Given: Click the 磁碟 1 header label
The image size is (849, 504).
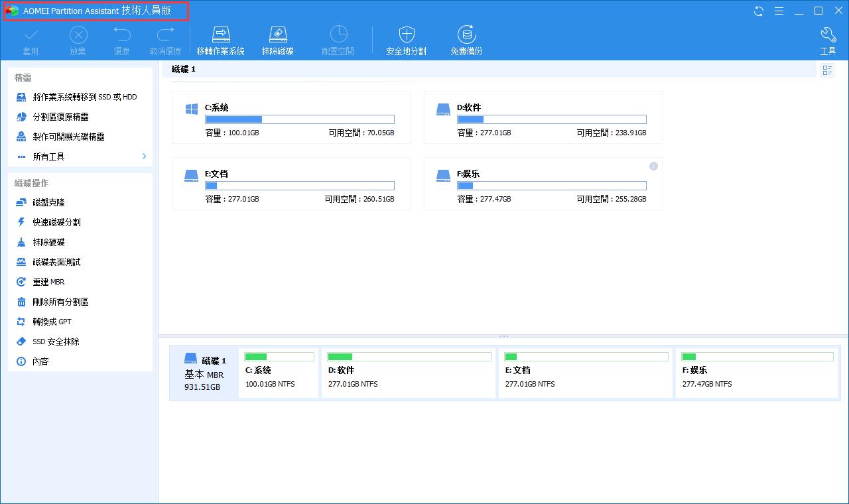Looking at the screenshot, I should point(184,69).
